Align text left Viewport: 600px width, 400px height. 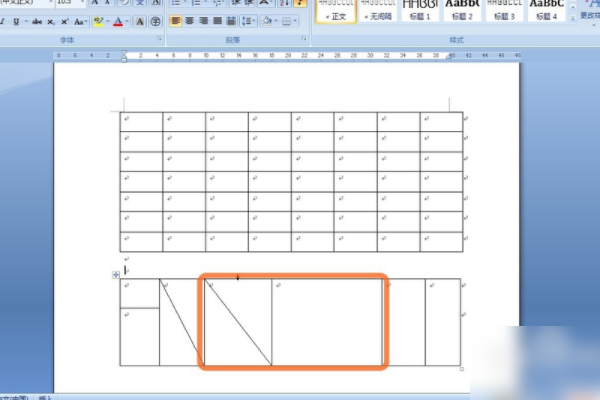(x=175, y=21)
